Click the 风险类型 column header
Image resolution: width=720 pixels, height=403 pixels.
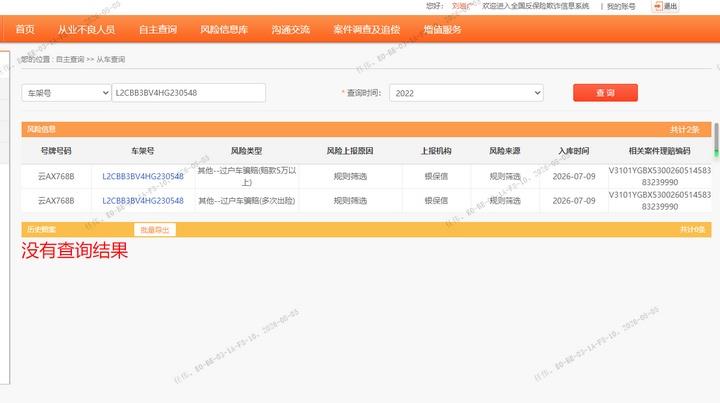point(247,151)
